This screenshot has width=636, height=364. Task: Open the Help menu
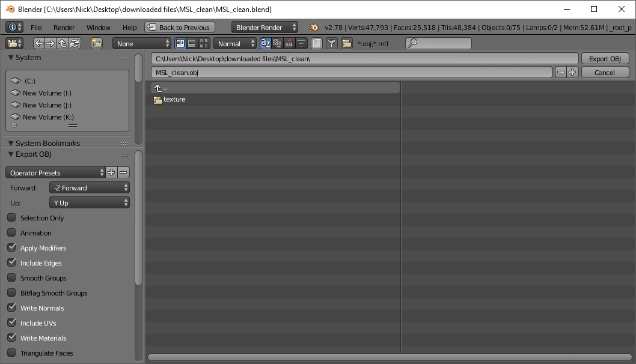[x=130, y=28]
